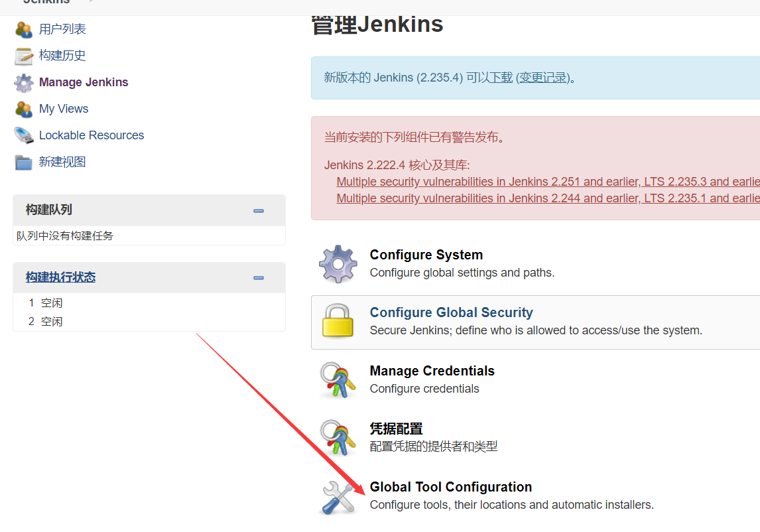The height and width of the screenshot is (532, 760).
Task: Click the 下载 link for the new version
Action: coord(501,78)
